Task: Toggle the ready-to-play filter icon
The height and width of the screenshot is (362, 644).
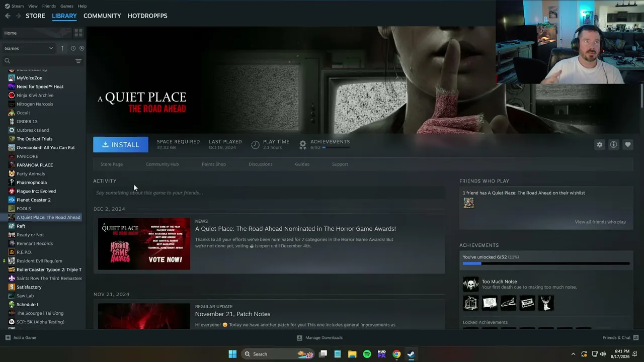Action: [x=82, y=48]
